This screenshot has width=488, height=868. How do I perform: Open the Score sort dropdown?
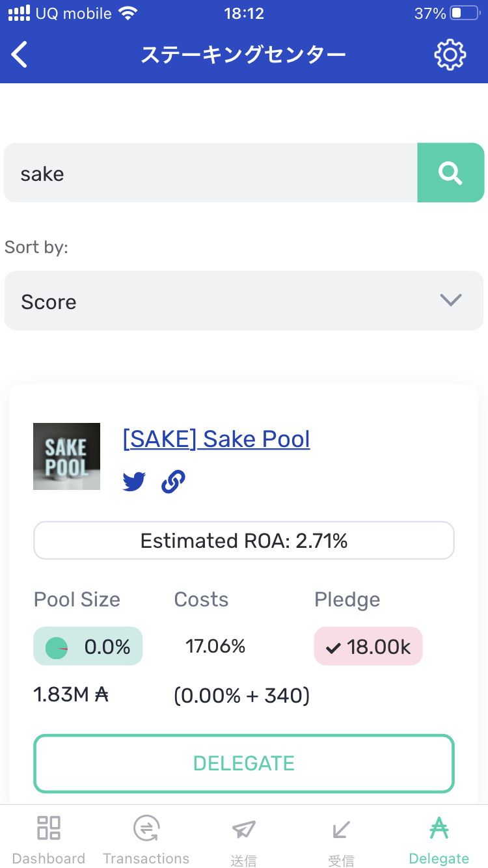coord(221,301)
